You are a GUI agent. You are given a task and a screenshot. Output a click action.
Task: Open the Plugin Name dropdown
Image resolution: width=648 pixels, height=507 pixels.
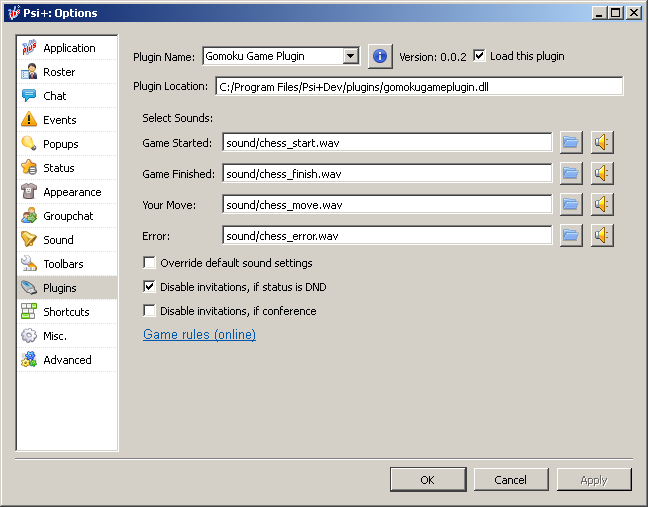[350, 56]
